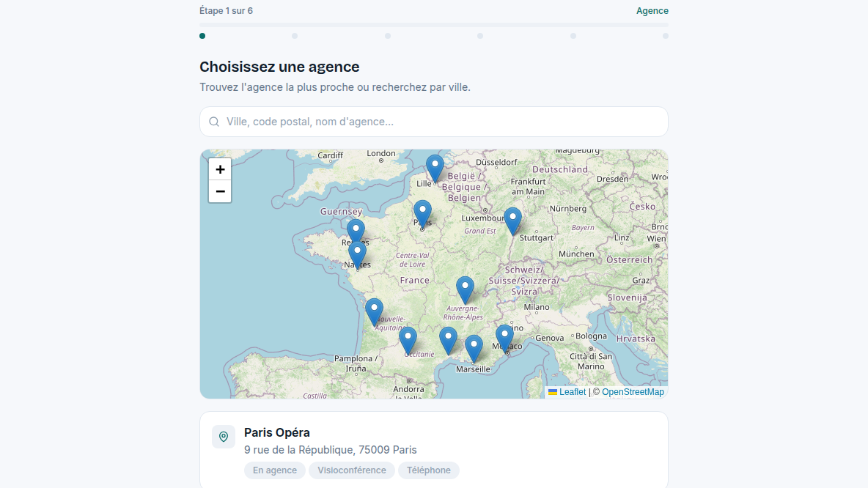The width and height of the screenshot is (868, 488).
Task: Zoom out on the agency map
Action: pyautogui.click(x=220, y=191)
